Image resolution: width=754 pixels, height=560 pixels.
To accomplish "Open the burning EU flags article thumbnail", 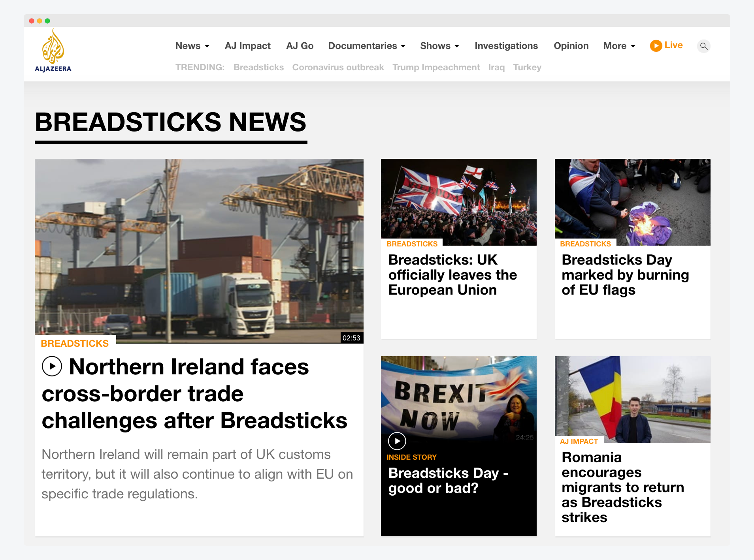I will 632,202.
